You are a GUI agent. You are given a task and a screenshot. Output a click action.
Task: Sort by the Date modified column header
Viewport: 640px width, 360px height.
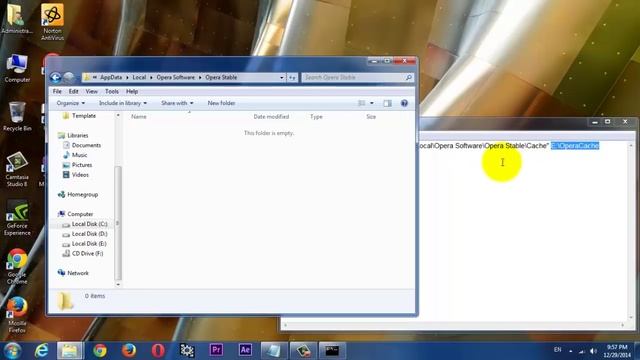coord(271,117)
